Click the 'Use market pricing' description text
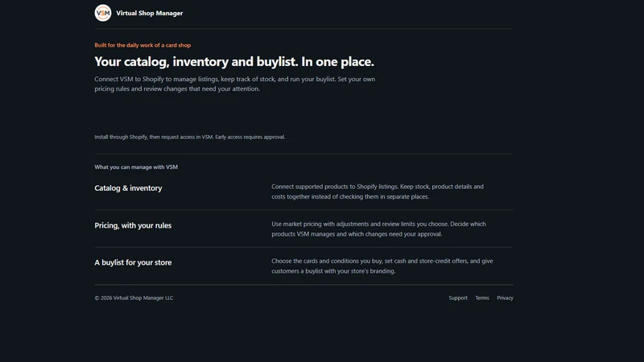The height and width of the screenshot is (362, 644). tap(378, 229)
